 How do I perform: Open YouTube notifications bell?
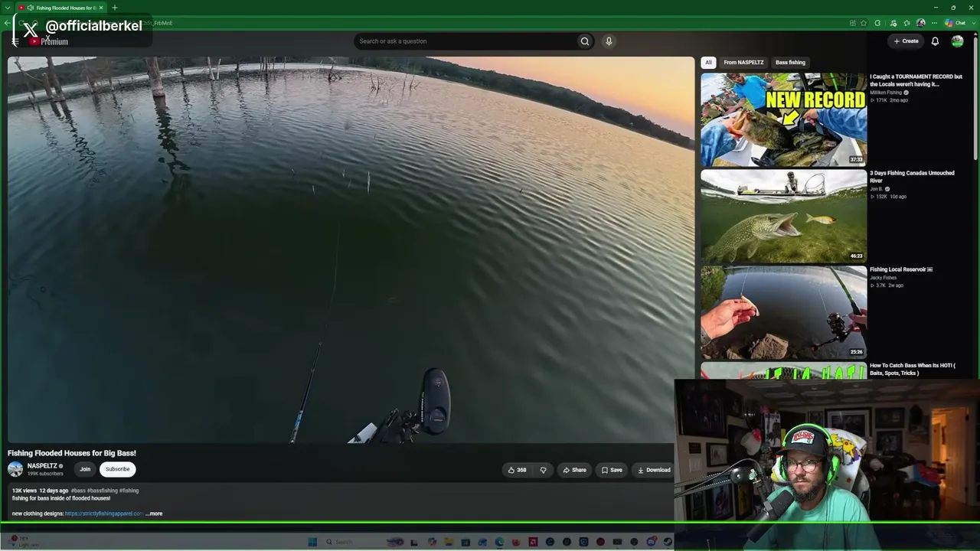[935, 41]
